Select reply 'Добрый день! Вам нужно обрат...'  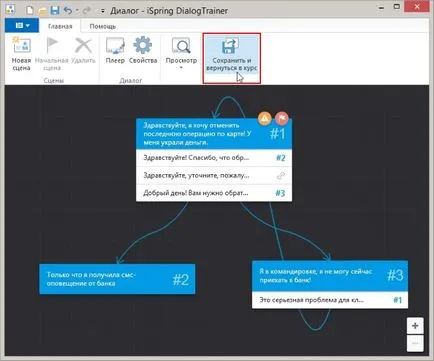point(214,193)
